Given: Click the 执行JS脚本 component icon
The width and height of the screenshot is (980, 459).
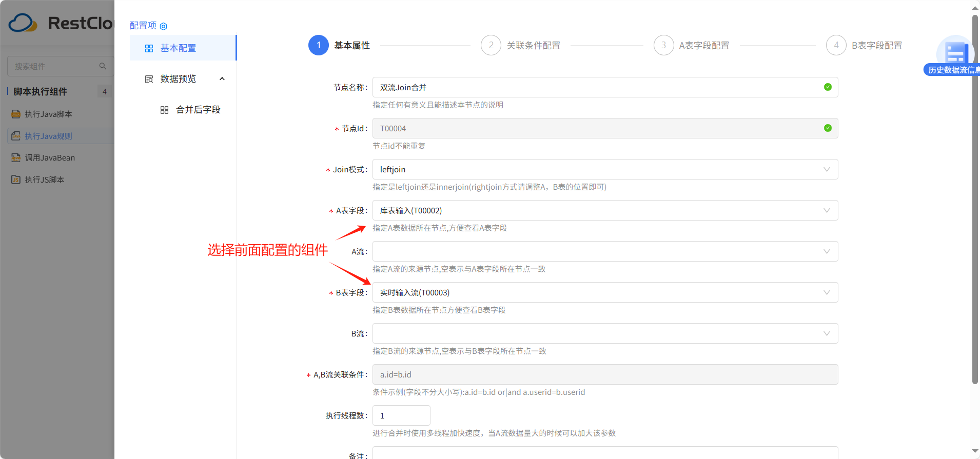Looking at the screenshot, I should coord(16,179).
